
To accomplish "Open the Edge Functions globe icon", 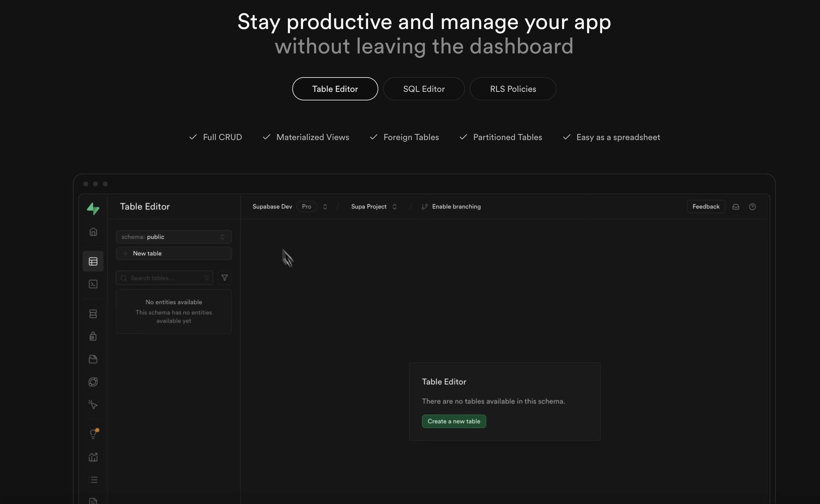I will pos(93,382).
